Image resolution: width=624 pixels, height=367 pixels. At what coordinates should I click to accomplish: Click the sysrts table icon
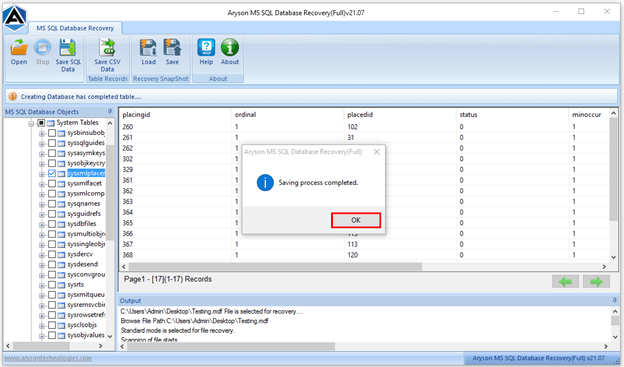61,285
